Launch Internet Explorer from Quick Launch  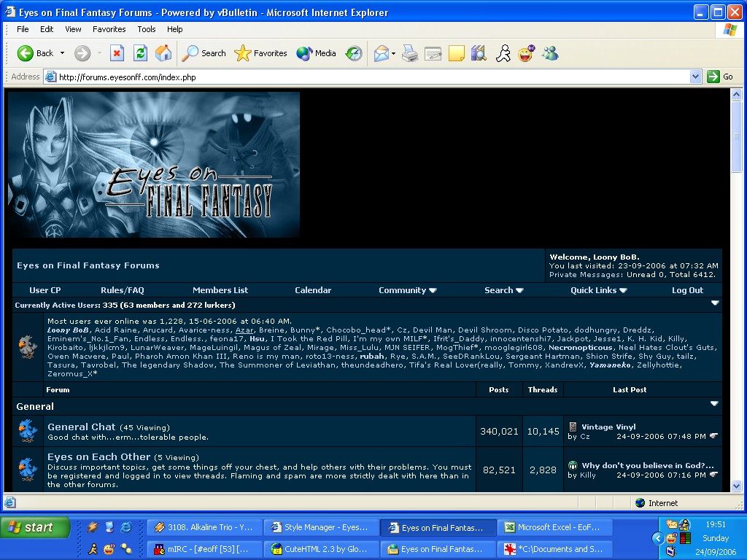(x=125, y=526)
